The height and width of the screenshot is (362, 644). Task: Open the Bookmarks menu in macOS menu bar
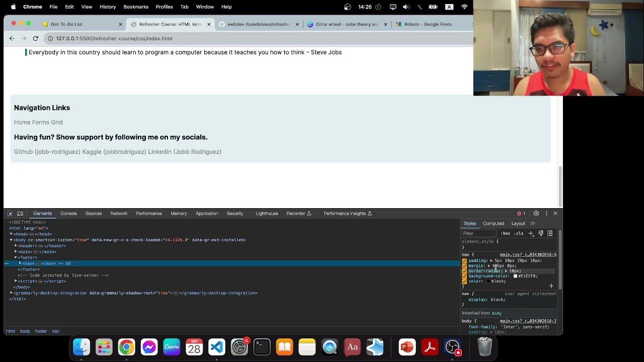pos(136,7)
